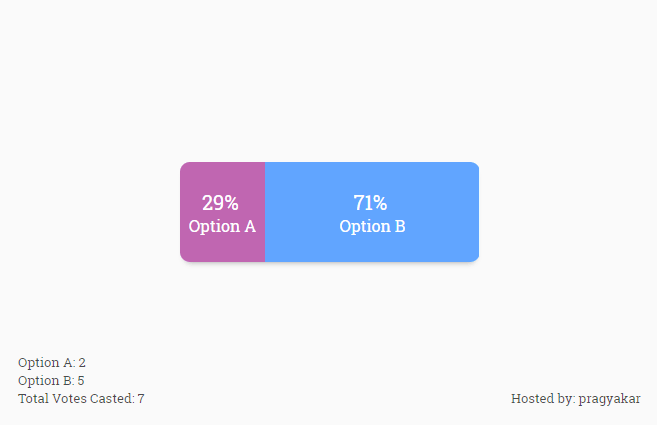Click the divider between purple and blue segments
Image resolution: width=657 pixels, height=425 pixels.
(265, 212)
